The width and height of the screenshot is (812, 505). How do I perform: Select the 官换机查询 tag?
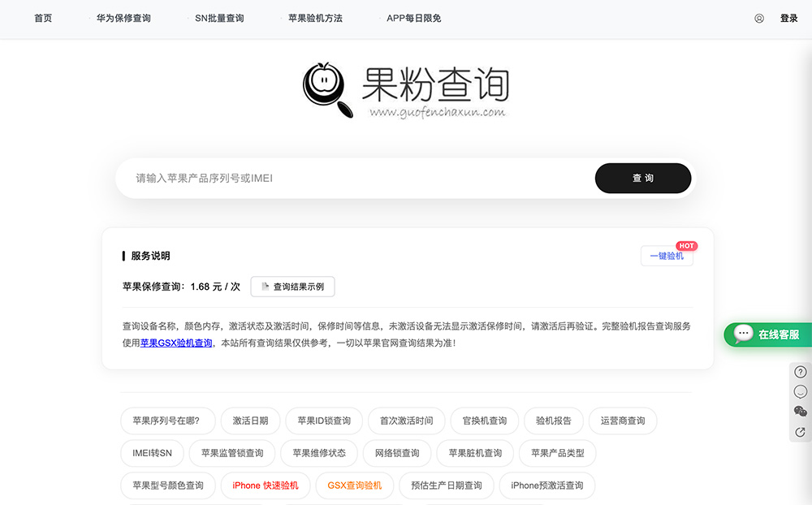(x=484, y=421)
